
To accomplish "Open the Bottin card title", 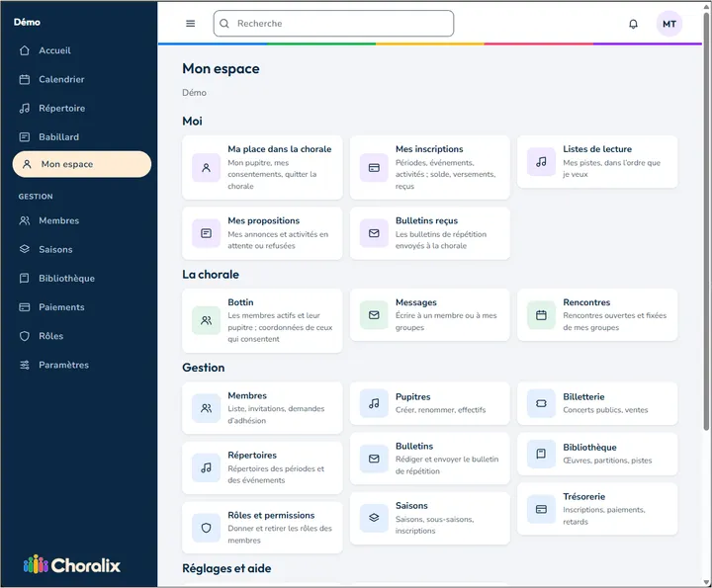I will coord(240,302).
